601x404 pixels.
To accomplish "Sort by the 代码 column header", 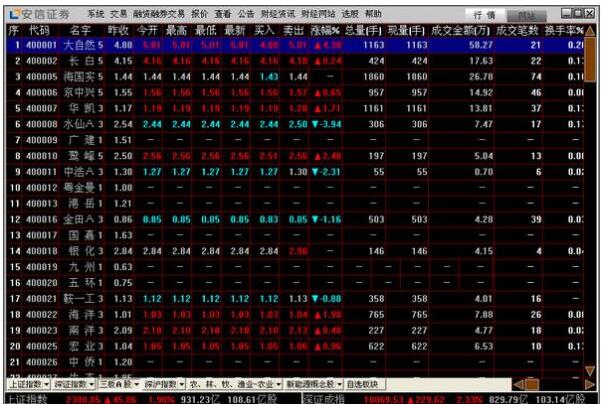I will tap(39, 30).
